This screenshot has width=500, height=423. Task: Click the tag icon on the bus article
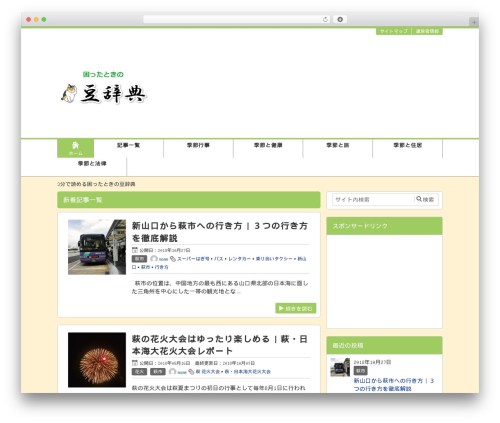[x=173, y=259]
